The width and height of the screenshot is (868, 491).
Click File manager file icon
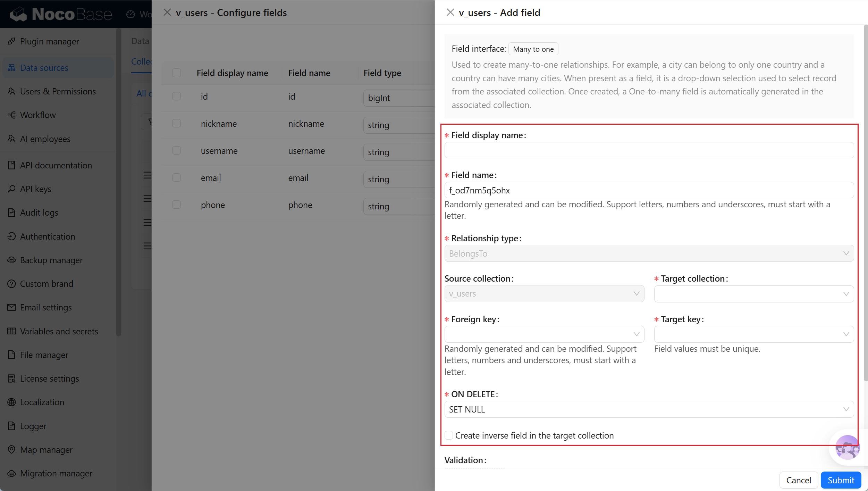(x=11, y=355)
